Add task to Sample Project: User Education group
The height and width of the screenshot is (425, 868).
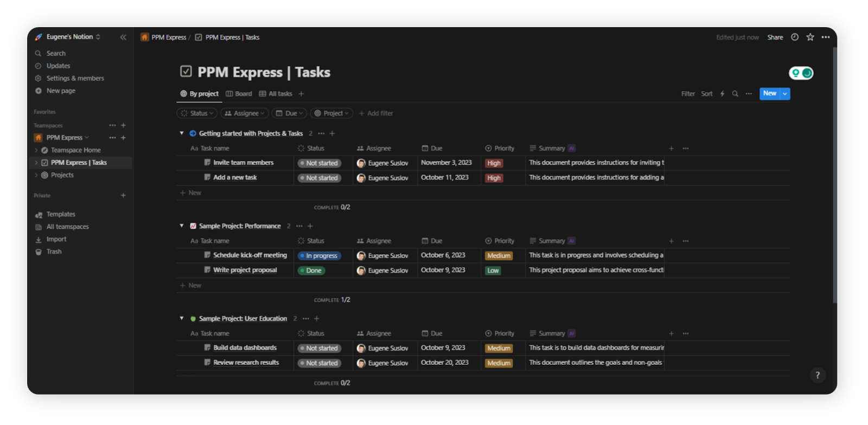[x=317, y=319]
